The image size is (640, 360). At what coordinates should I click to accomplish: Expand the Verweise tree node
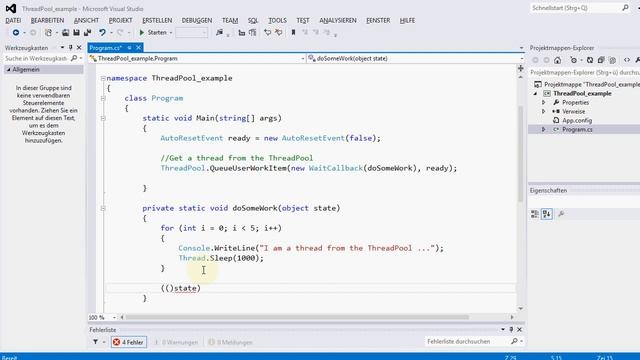[544, 111]
